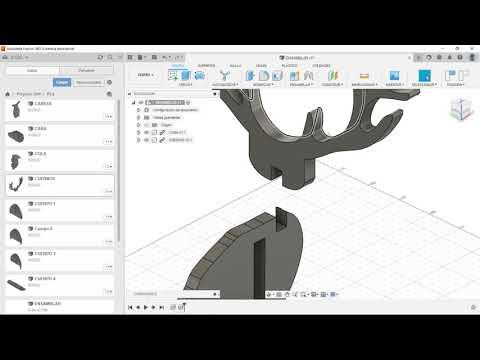Play the timeline
The height and width of the screenshot is (360, 480).
[146, 307]
